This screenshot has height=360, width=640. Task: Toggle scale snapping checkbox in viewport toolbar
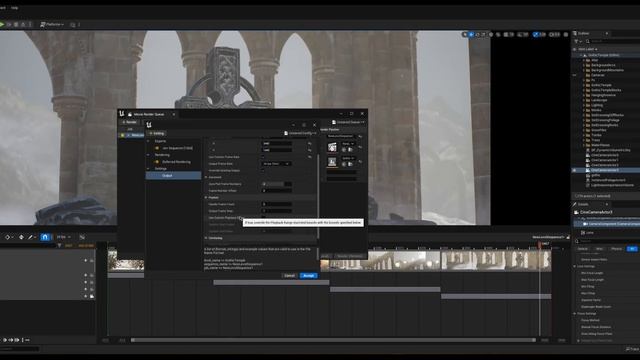pos(537,35)
